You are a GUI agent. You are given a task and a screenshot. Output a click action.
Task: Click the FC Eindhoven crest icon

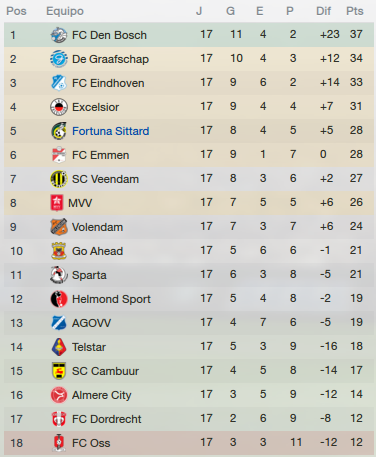tap(59, 83)
